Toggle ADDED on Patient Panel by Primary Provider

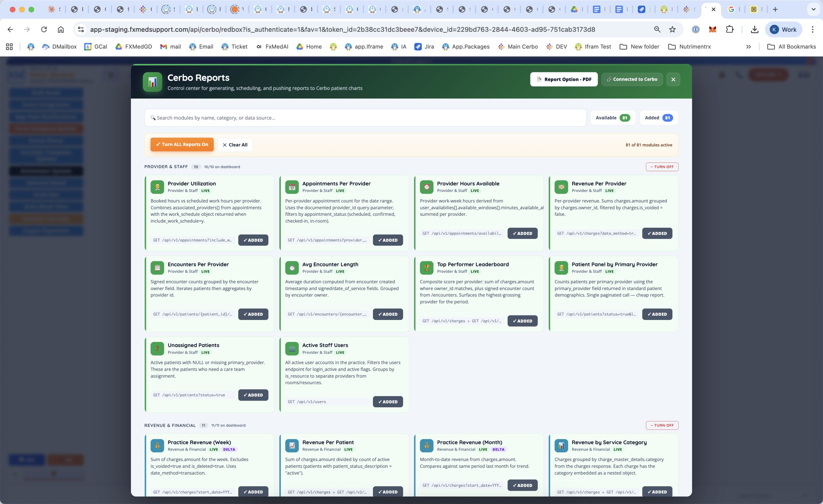[657, 314]
